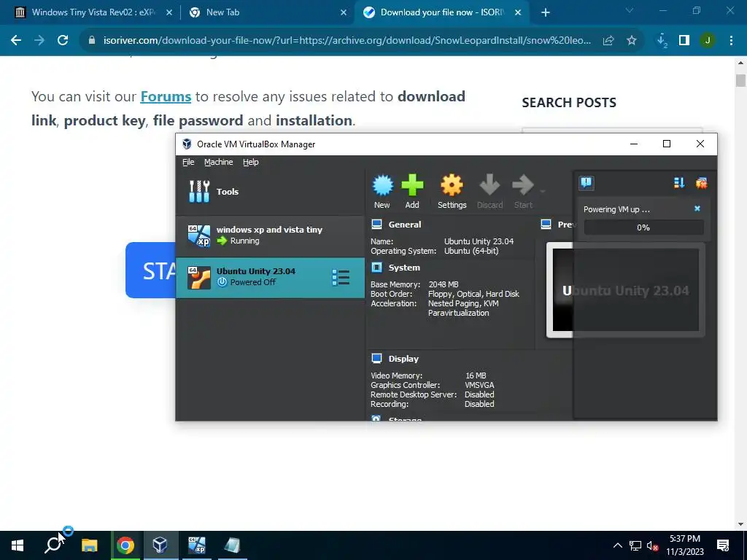Image resolution: width=747 pixels, height=560 pixels.
Task: Expand the Start button dropdown arrow
Action: (542, 192)
